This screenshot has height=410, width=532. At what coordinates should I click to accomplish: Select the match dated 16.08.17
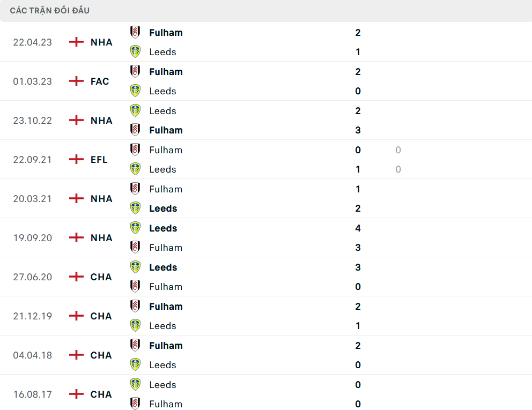point(266,393)
